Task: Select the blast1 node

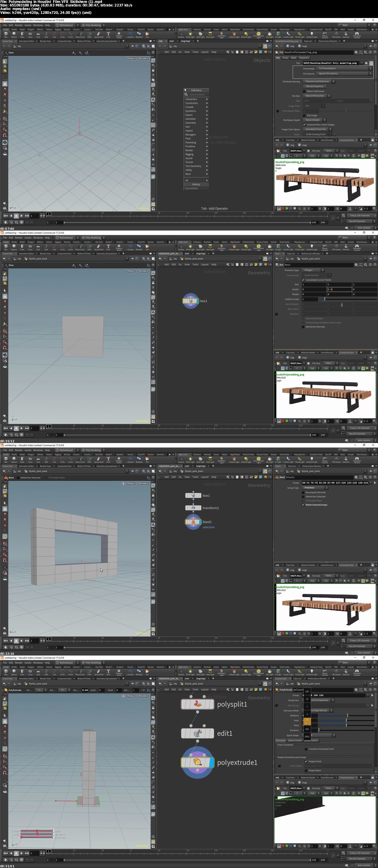Action: coord(193,522)
